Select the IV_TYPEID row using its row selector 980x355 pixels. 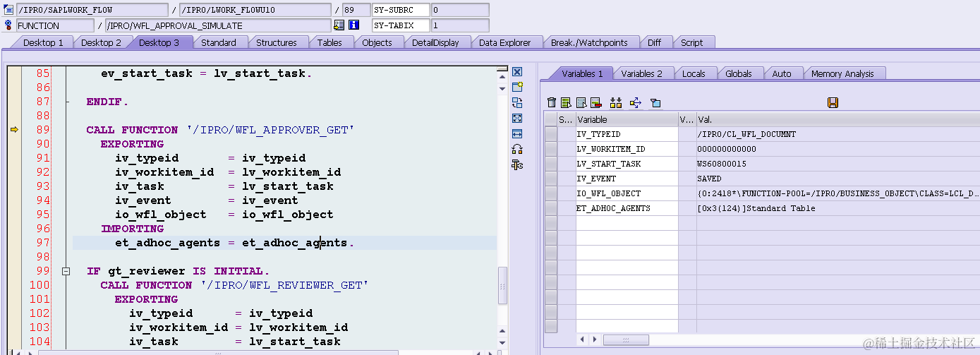click(x=551, y=134)
